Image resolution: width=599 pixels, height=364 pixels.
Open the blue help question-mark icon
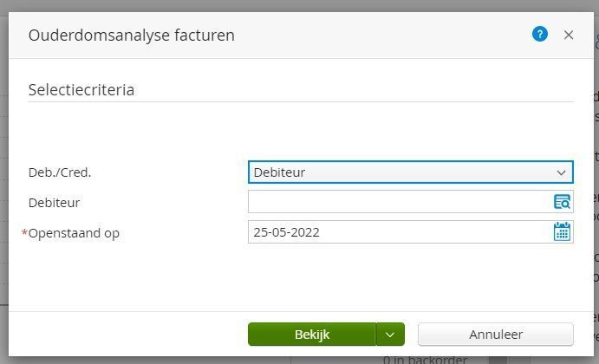[x=540, y=35]
